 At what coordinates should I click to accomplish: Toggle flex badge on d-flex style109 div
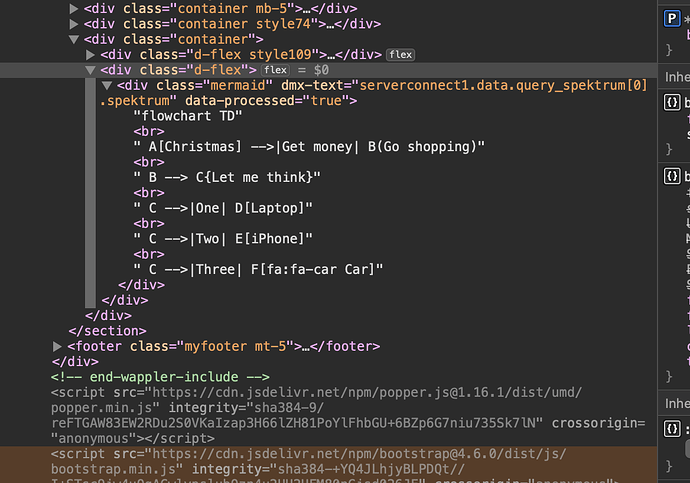pyautogui.click(x=400, y=55)
